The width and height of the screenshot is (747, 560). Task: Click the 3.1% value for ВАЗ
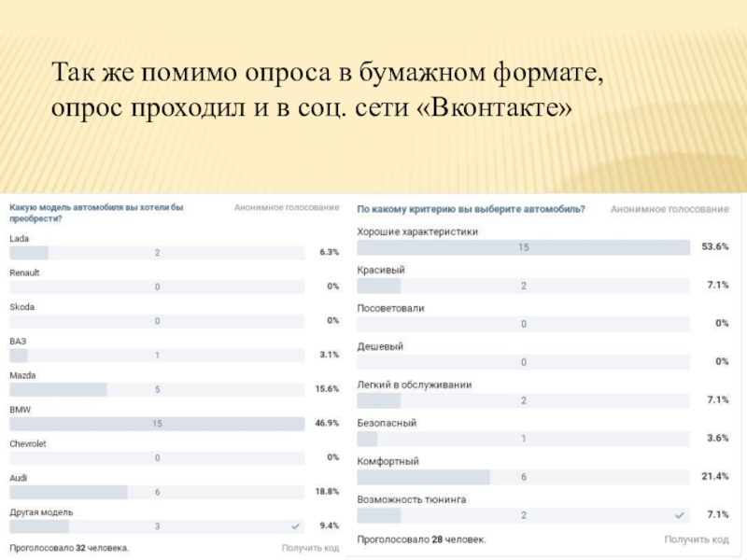(330, 355)
